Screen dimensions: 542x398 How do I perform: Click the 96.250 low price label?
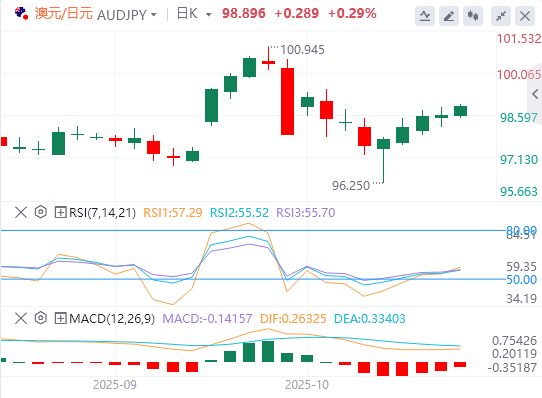(x=351, y=186)
